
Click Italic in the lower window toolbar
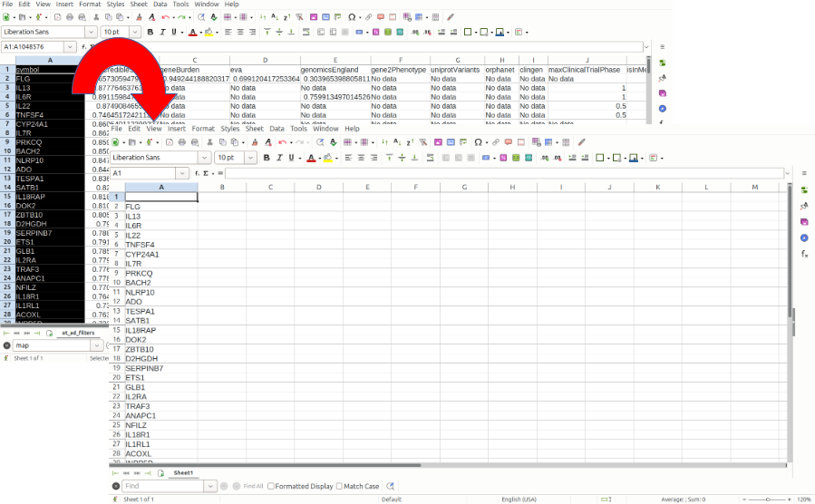click(281, 158)
